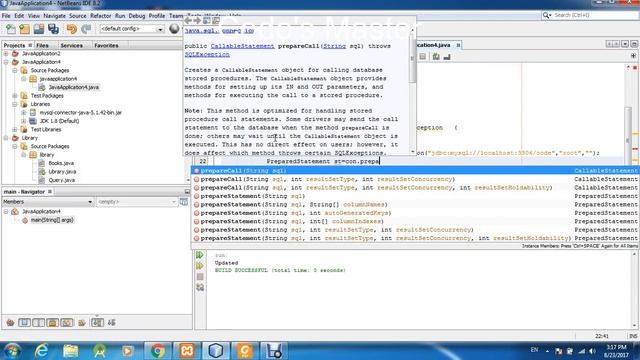Go forward in the Javadoc popup

[x=197, y=20]
